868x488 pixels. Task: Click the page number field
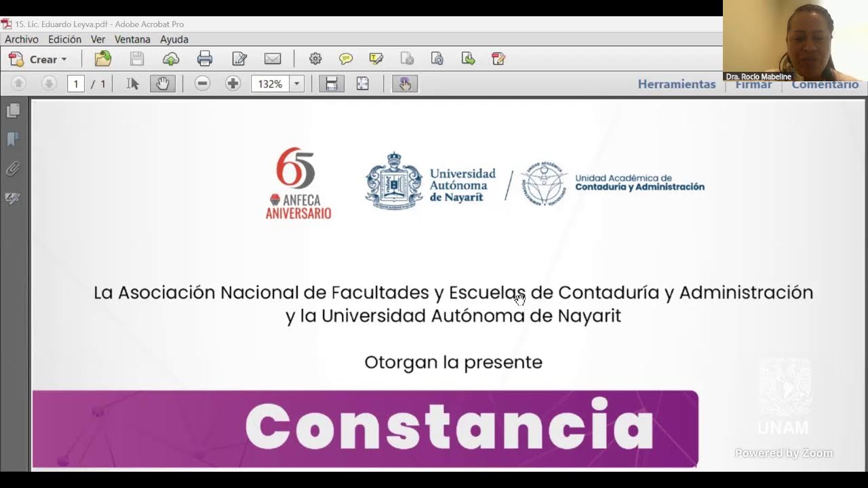(76, 84)
